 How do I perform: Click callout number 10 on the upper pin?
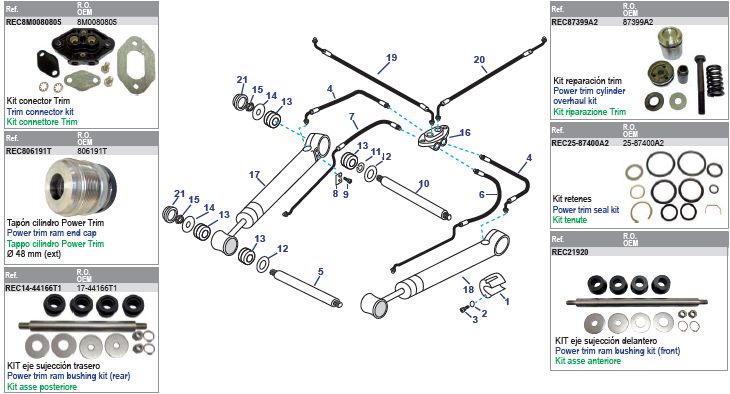pos(423,183)
